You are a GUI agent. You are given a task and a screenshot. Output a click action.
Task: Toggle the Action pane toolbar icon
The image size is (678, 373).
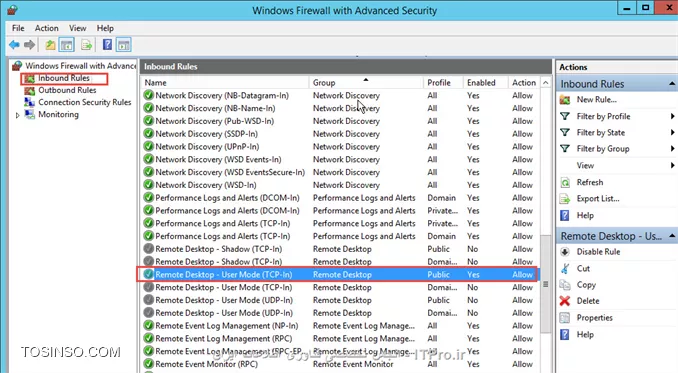tap(124, 45)
